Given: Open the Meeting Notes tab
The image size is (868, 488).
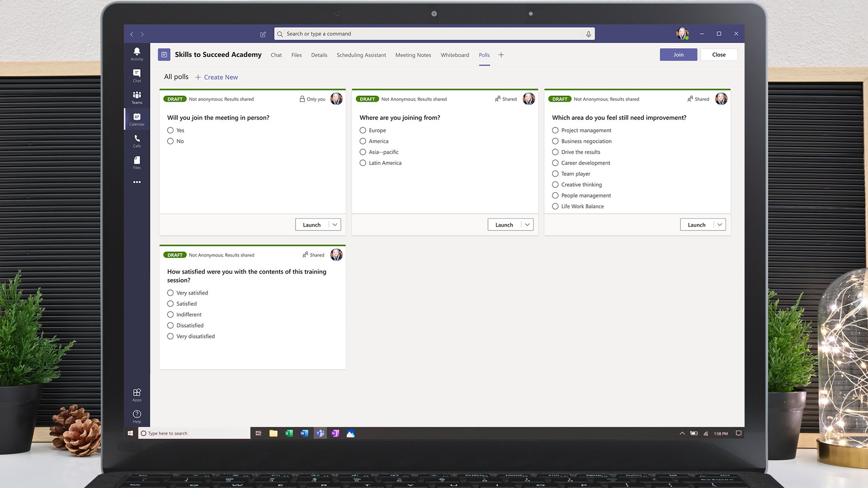Looking at the screenshot, I should coord(413,55).
